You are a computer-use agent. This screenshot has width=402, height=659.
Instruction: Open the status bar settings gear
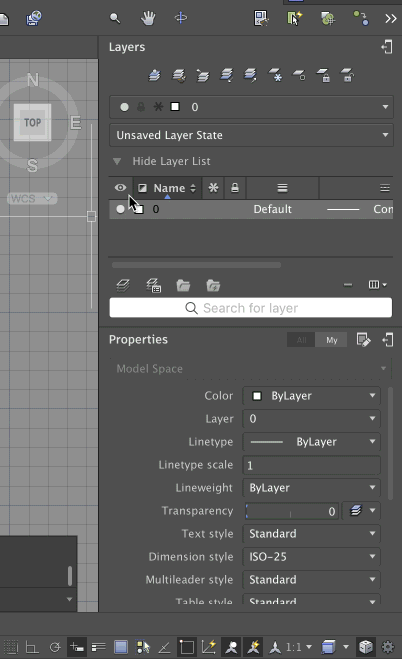point(388,646)
